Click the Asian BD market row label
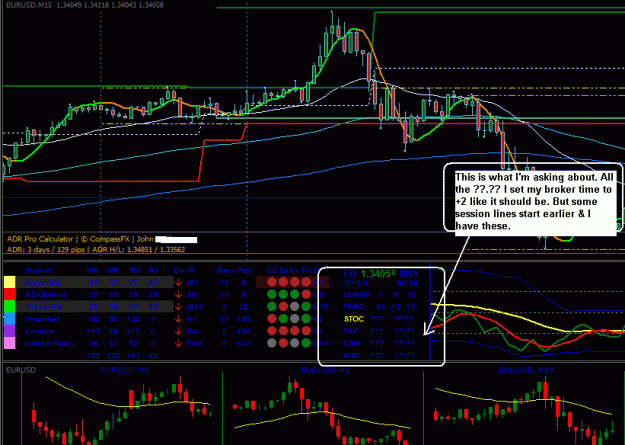This screenshot has height=445, width=625. click(43, 283)
